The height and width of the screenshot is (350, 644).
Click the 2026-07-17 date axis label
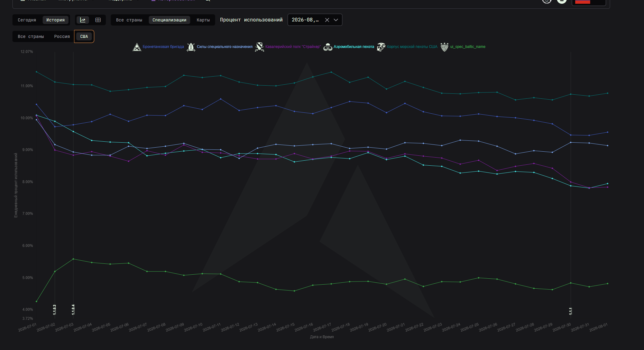[x=322, y=327]
